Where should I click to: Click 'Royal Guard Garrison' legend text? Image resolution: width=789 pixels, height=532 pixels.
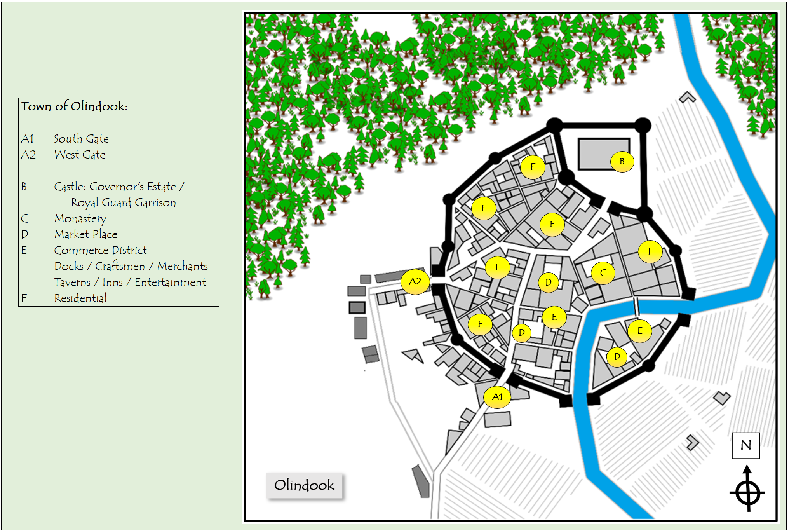tap(124, 202)
